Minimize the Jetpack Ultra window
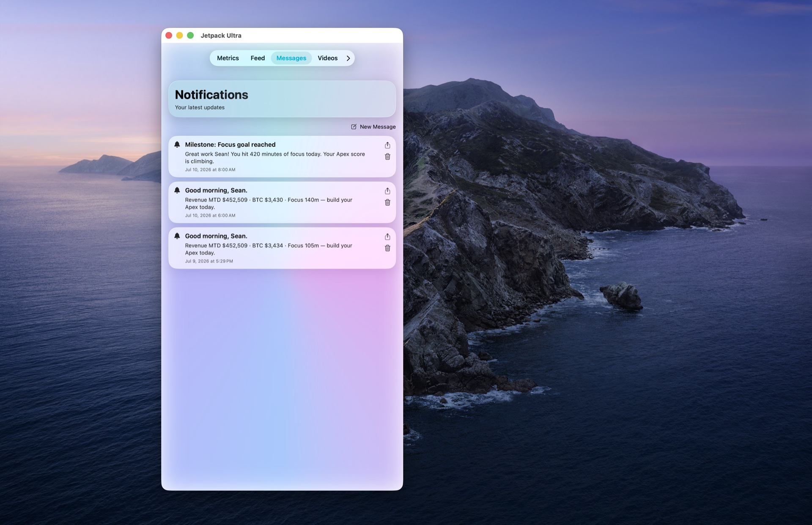 click(x=179, y=36)
